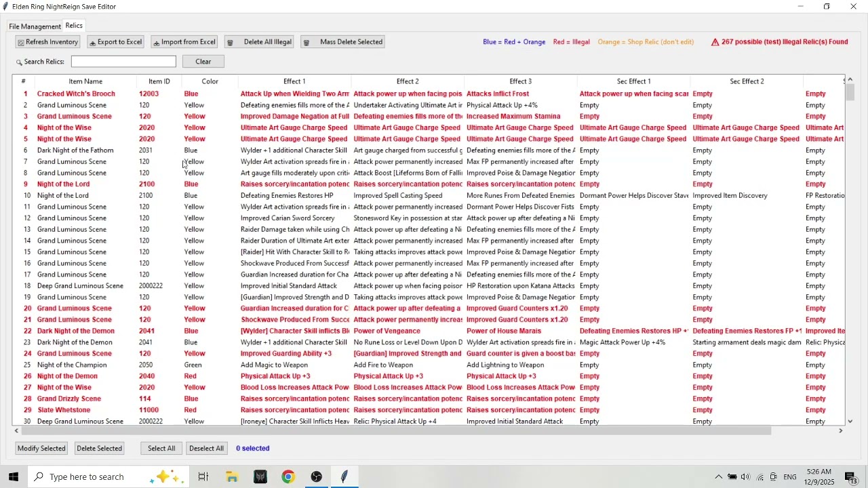Click the horizontal scrollbar thumb
Viewport: 868px width, 488px height.
(x=397, y=431)
